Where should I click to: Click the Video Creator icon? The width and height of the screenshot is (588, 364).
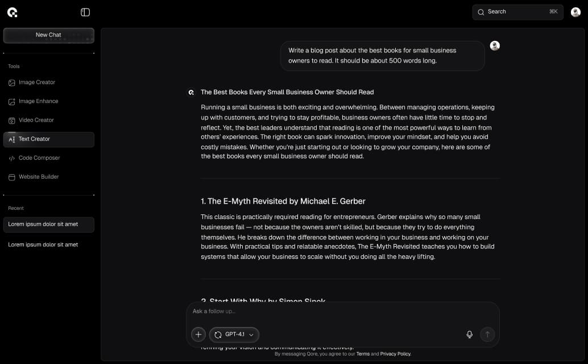[x=12, y=121]
